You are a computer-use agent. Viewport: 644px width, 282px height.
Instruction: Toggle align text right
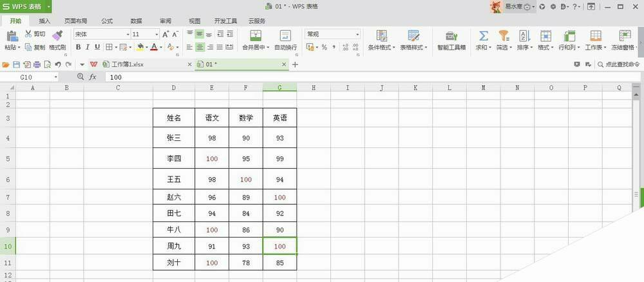pyautogui.click(x=210, y=47)
